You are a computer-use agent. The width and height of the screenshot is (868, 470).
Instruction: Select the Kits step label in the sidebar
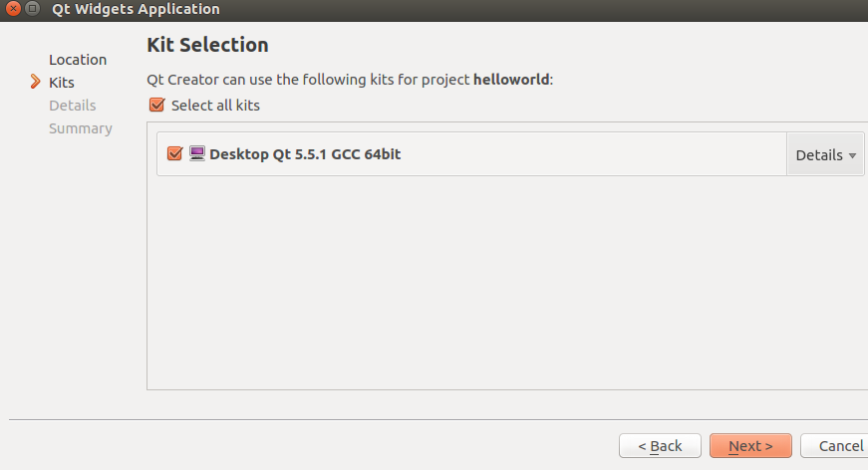(x=62, y=83)
